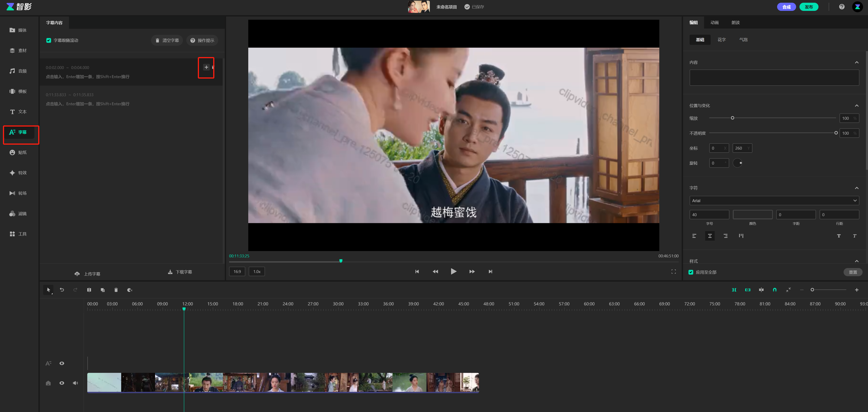Click the 发布 publish button
Viewport: 868px width, 412px height.
[x=809, y=7]
